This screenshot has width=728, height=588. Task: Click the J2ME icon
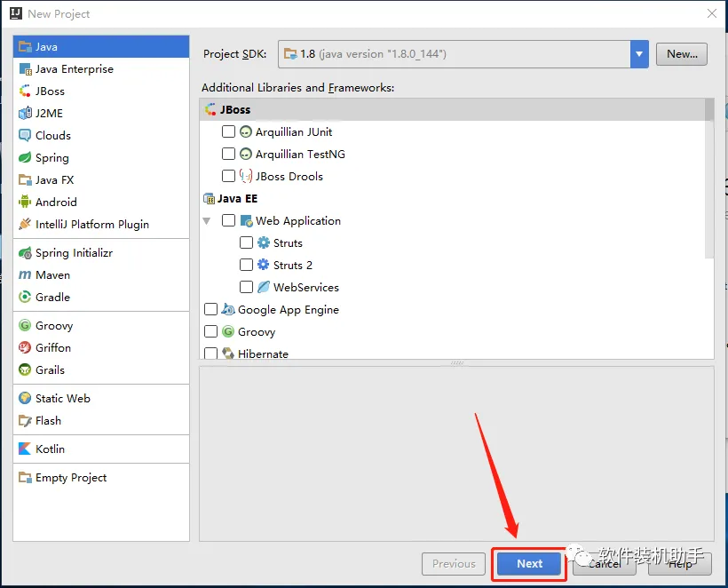pos(25,114)
